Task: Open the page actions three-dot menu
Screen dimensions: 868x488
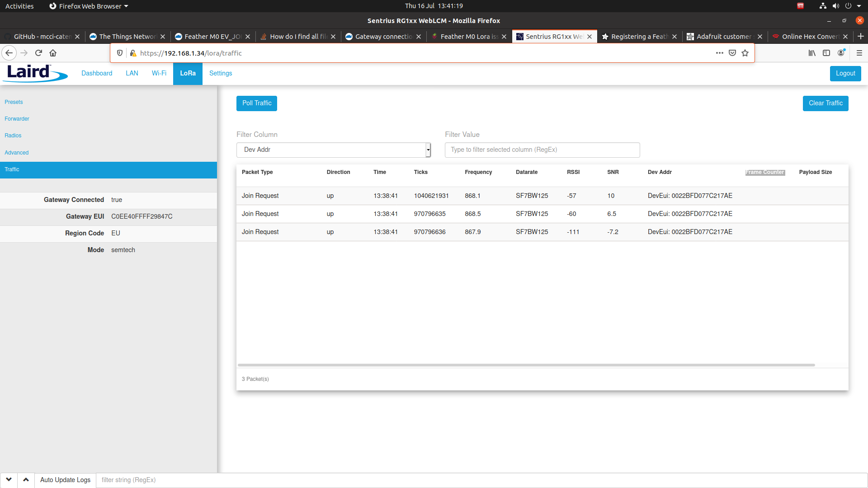Action: [720, 53]
